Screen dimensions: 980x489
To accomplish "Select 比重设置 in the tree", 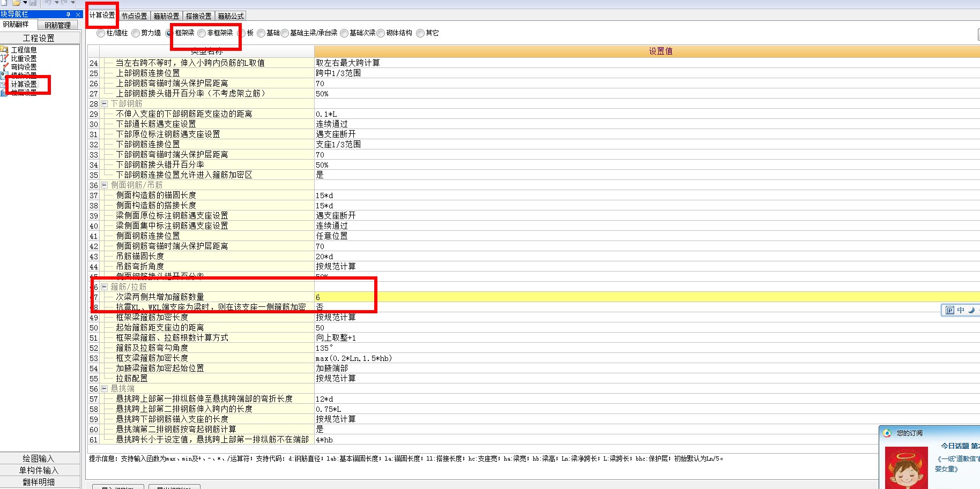I will pos(24,58).
